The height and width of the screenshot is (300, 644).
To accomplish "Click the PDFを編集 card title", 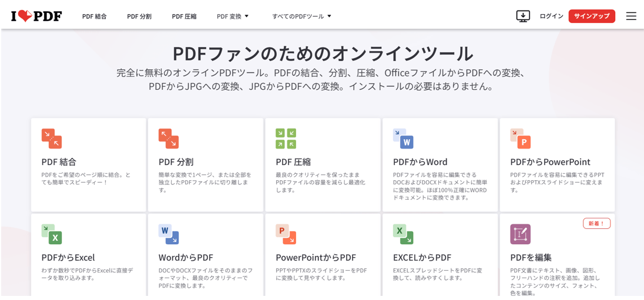I will 531,258.
